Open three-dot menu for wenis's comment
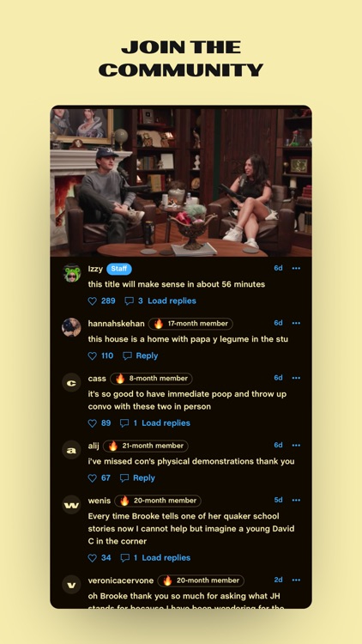The width and height of the screenshot is (362, 644). (296, 501)
